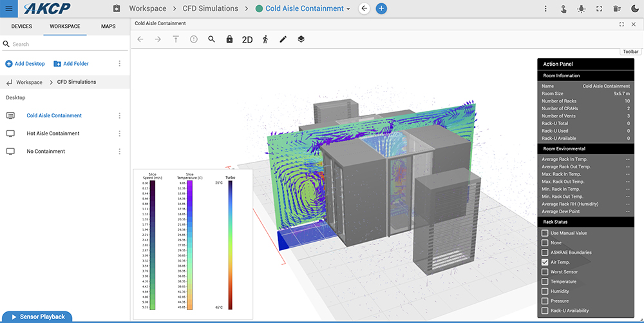Activate the walking person view icon
This screenshot has width=644, height=323.
[265, 39]
